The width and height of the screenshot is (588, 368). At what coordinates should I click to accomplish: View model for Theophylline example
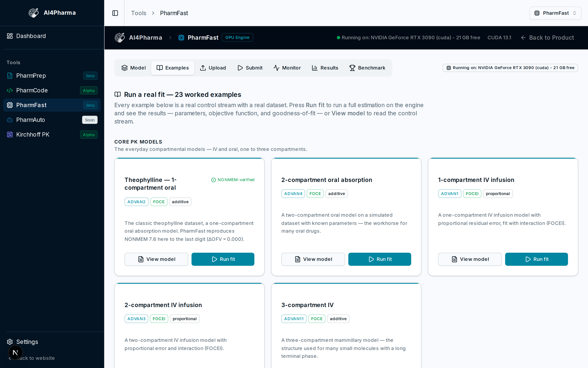pos(156,259)
